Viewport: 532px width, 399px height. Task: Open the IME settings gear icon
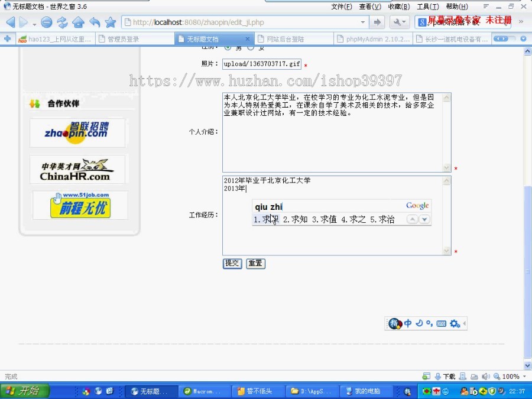pyautogui.click(x=455, y=324)
